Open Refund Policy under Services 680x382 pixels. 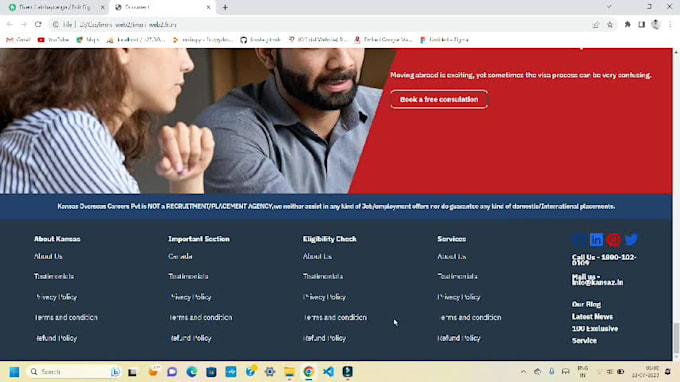click(459, 338)
